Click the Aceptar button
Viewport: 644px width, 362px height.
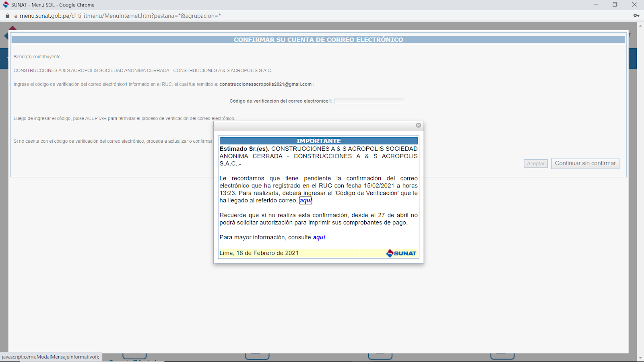[536, 164]
